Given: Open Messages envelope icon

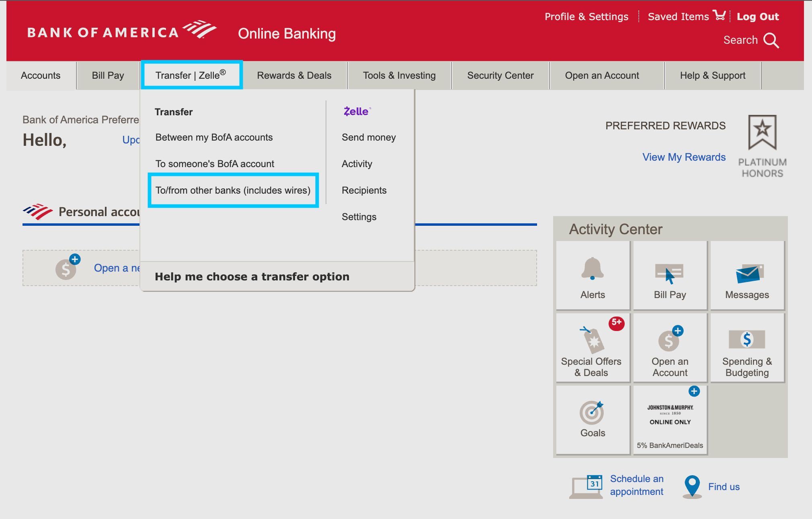Looking at the screenshot, I should coord(749,274).
